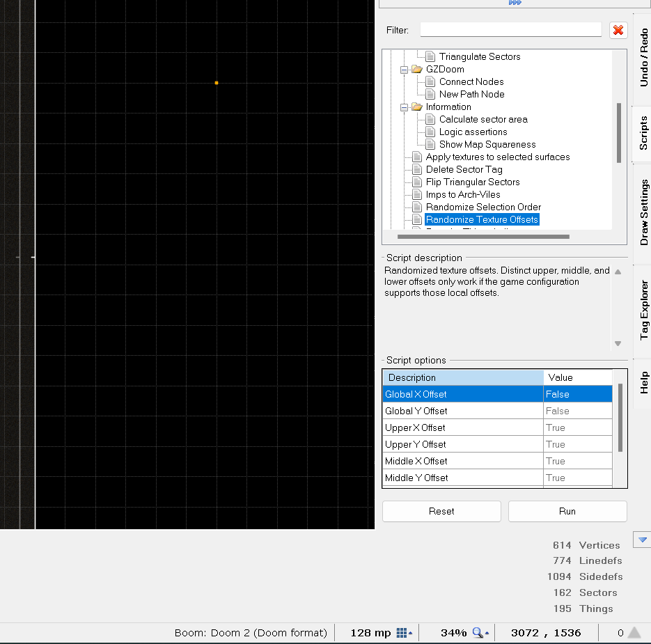Toggle the Global X Offset value
This screenshot has width=651, height=644.
(x=577, y=394)
